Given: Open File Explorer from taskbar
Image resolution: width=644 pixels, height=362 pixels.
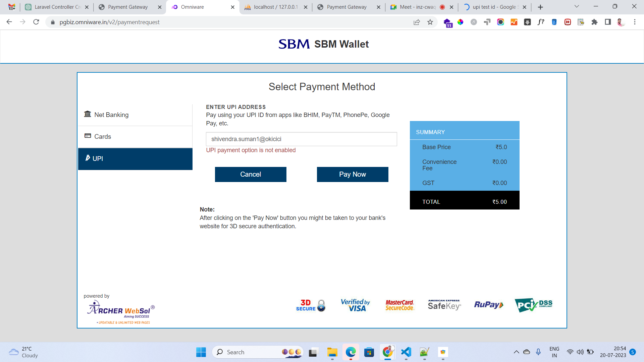Looking at the screenshot, I should 332,352.
